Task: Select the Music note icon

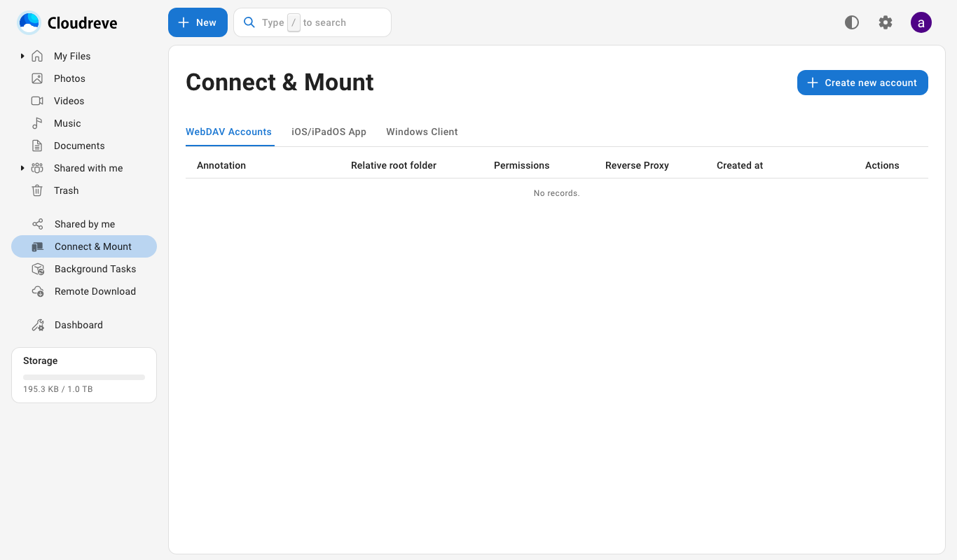Action: [37, 123]
